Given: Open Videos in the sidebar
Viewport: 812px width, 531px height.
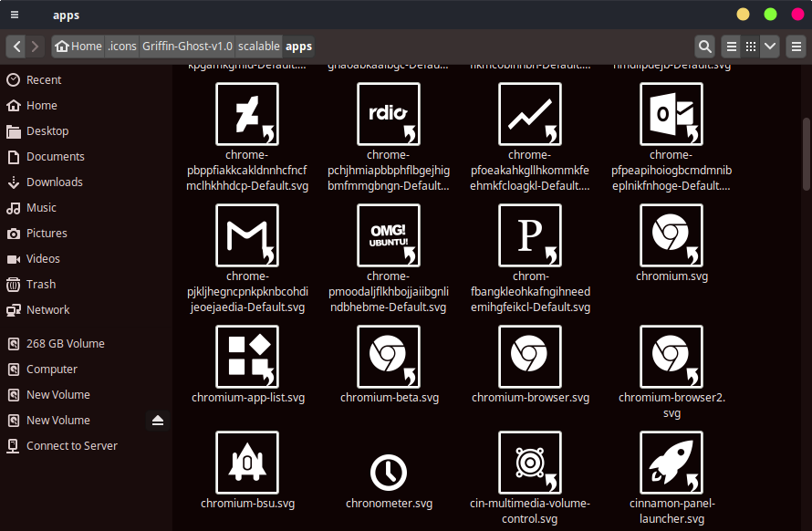Looking at the screenshot, I should click(x=86, y=258).
